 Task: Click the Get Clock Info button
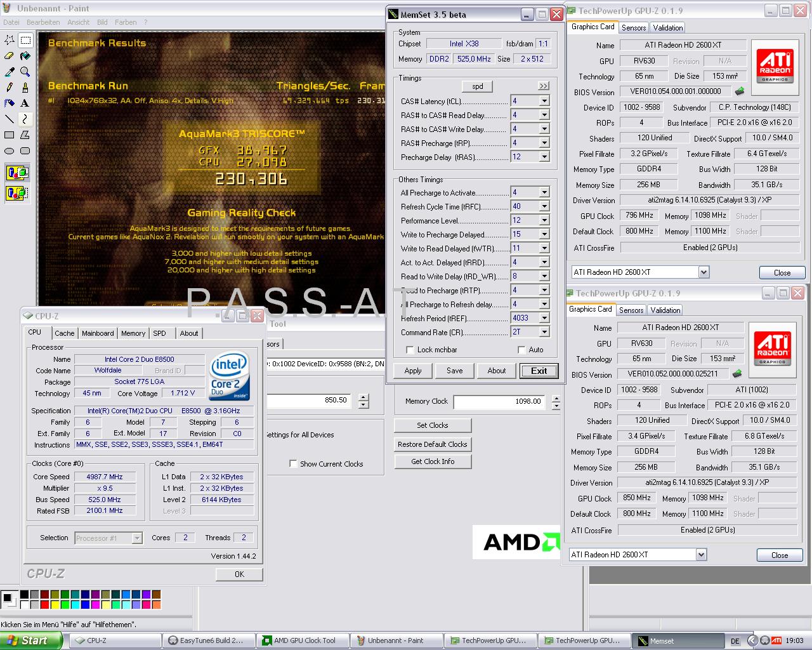click(433, 461)
